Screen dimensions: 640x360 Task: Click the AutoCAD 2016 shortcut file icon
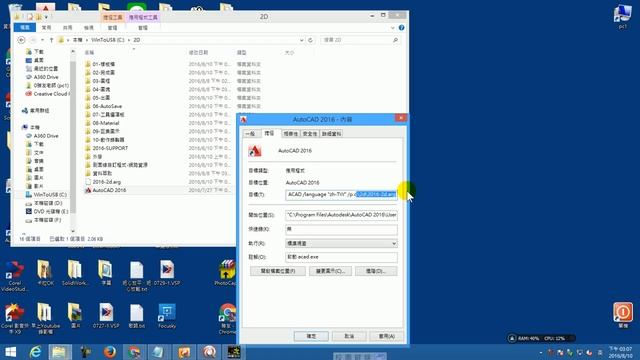(88, 190)
